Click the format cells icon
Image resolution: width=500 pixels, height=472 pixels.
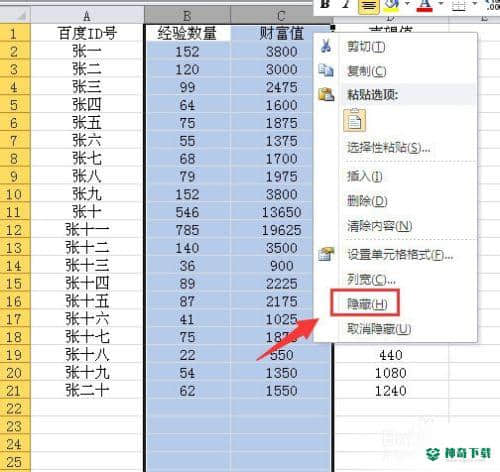326,254
